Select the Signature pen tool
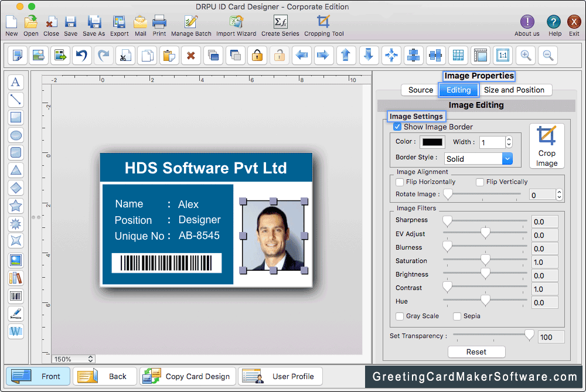This screenshot has width=586, height=392. point(16,313)
